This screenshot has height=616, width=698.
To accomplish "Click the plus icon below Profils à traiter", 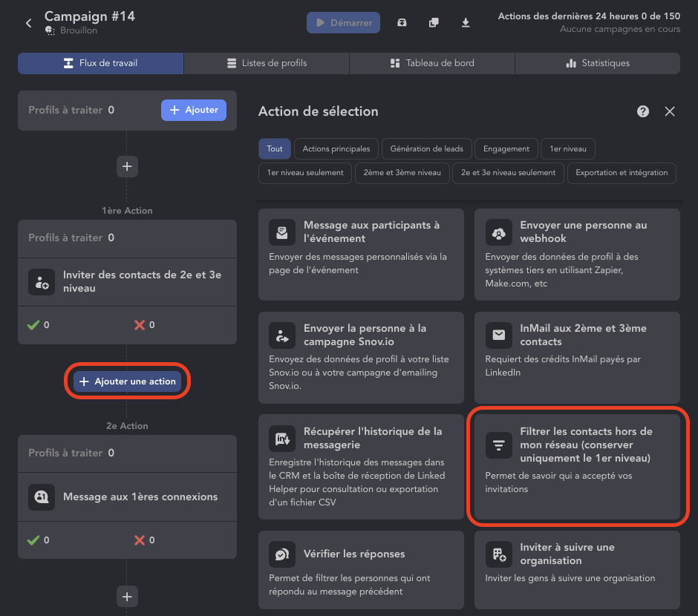I will click(127, 166).
